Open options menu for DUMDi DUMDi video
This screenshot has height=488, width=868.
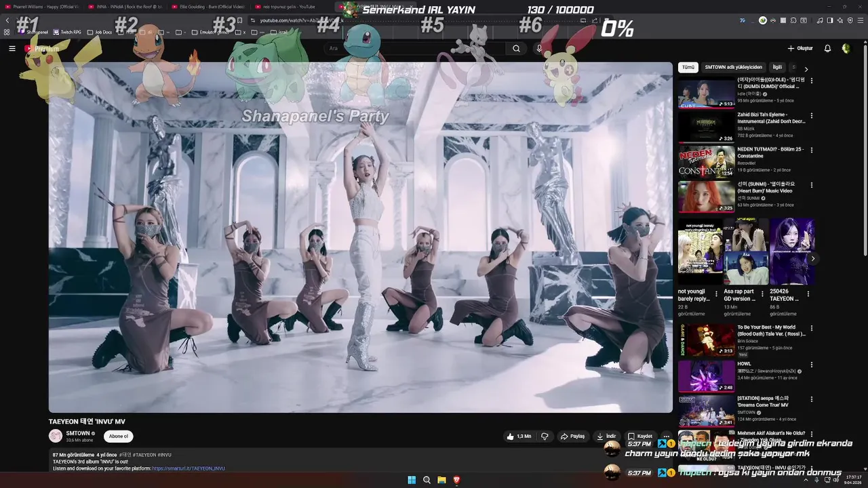pos(812,81)
